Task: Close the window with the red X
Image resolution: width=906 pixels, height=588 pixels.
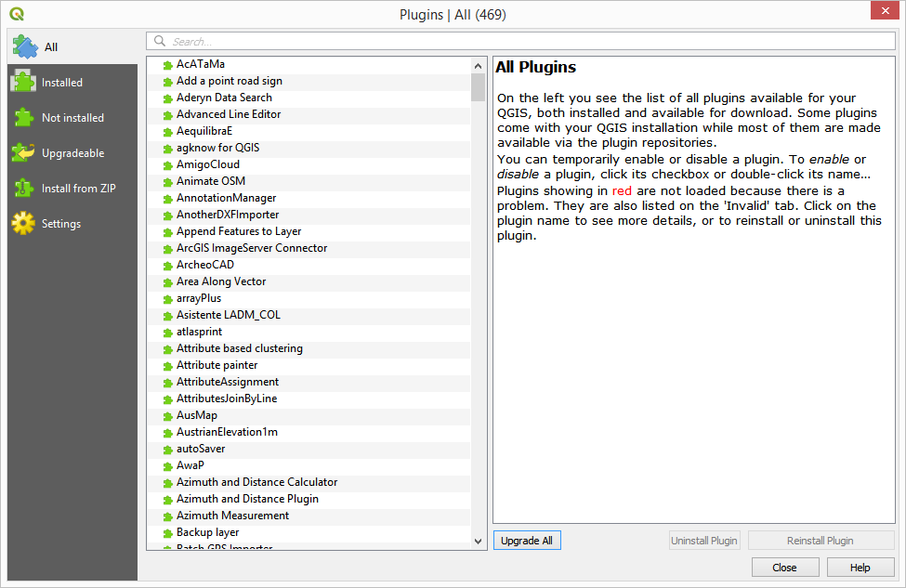Action: [886, 10]
